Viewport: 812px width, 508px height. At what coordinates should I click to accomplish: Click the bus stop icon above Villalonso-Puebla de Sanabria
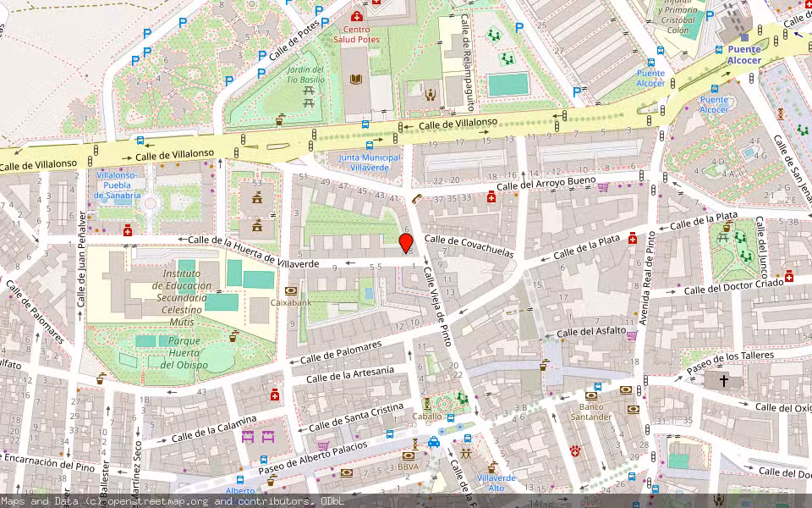(x=140, y=141)
